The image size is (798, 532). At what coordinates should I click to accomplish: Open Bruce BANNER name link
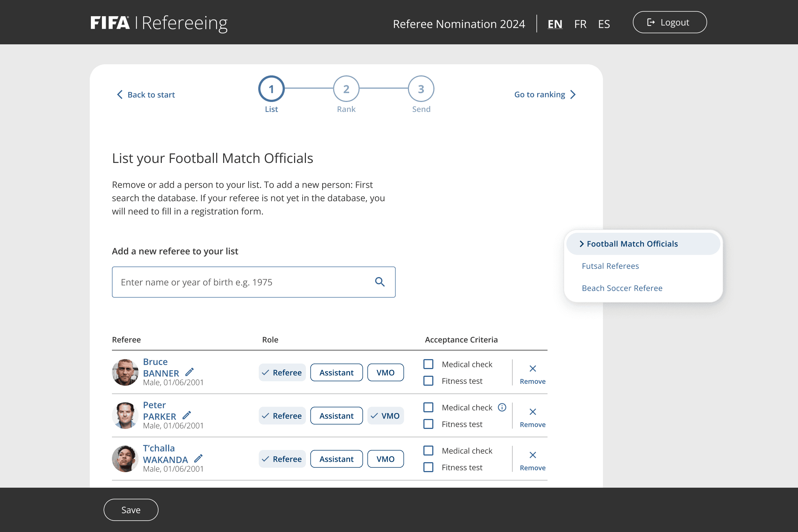[161, 367]
